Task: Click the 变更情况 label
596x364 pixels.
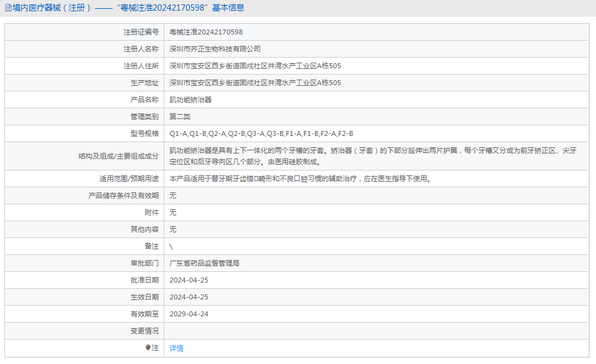Action: (144, 331)
